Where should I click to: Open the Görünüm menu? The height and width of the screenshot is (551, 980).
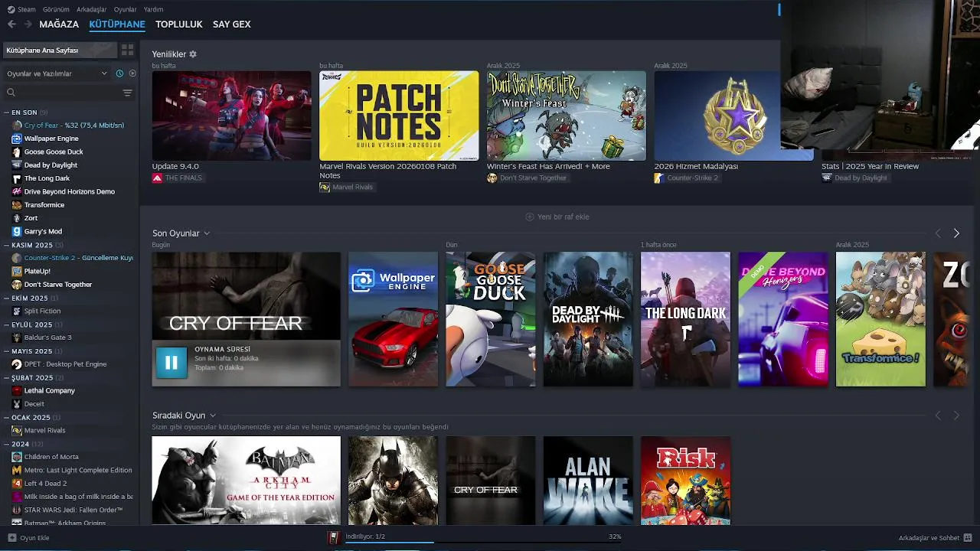click(x=56, y=9)
